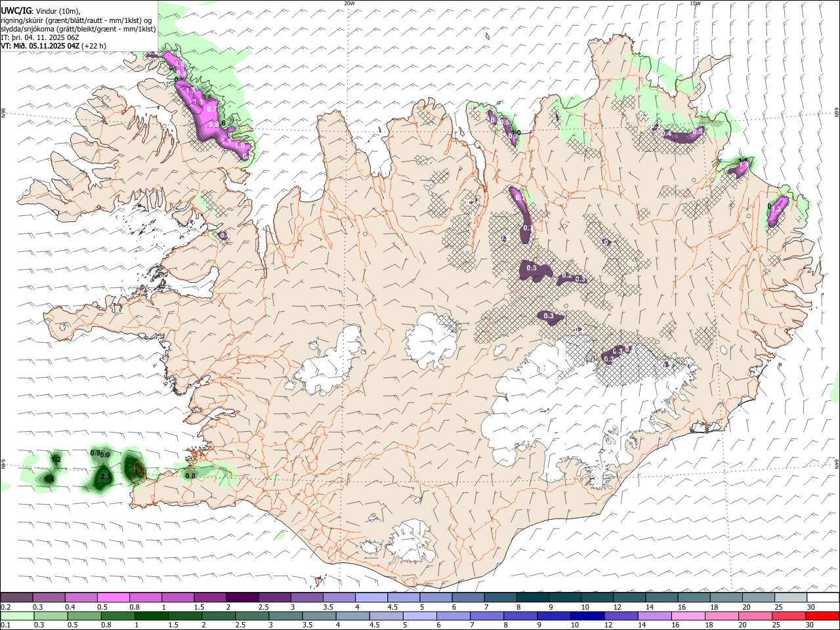840x630 pixels.
Task: Pick the pale grey upper swatch from 25 to 30
Action: coord(791,598)
